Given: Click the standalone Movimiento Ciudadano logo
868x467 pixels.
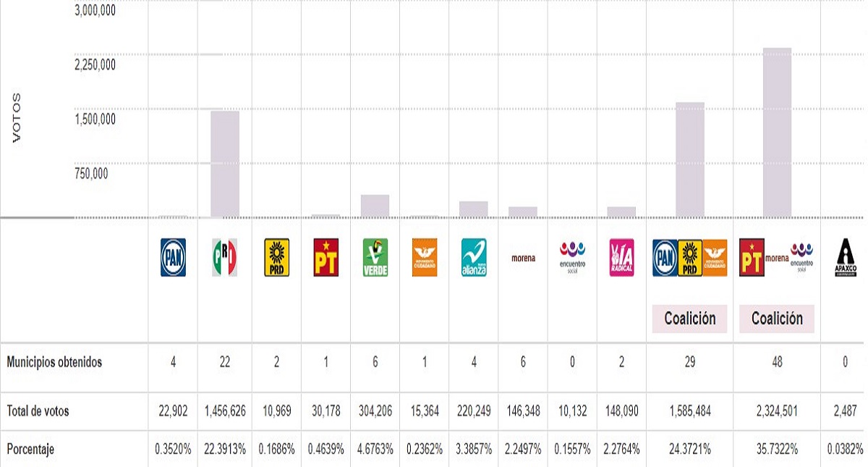Looking at the screenshot, I should pyautogui.click(x=424, y=258).
